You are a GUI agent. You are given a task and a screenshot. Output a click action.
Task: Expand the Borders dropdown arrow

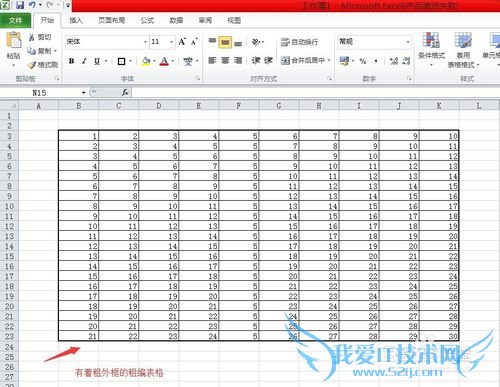[130, 61]
